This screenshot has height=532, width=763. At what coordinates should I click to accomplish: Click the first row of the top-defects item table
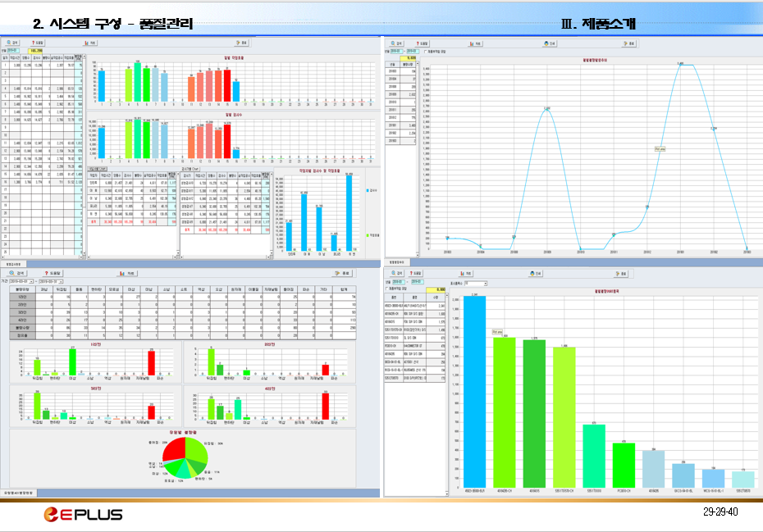click(x=414, y=306)
